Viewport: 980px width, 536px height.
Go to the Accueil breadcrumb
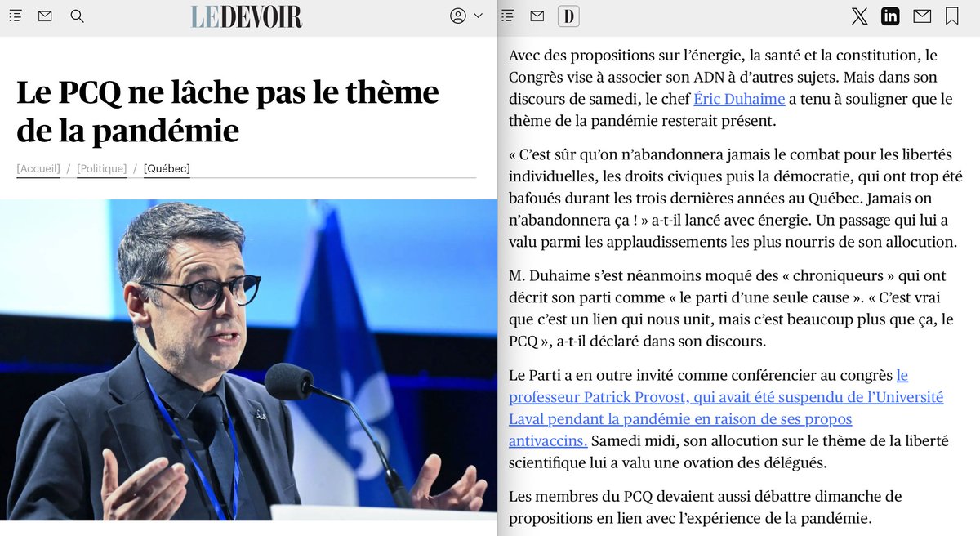tap(38, 169)
